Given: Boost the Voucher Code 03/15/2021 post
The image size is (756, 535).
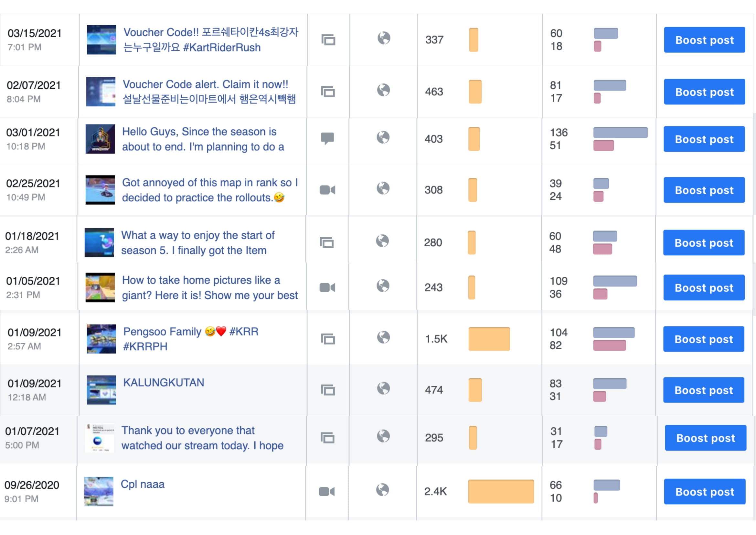Looking at the screenshot, I should pos(704,40).
